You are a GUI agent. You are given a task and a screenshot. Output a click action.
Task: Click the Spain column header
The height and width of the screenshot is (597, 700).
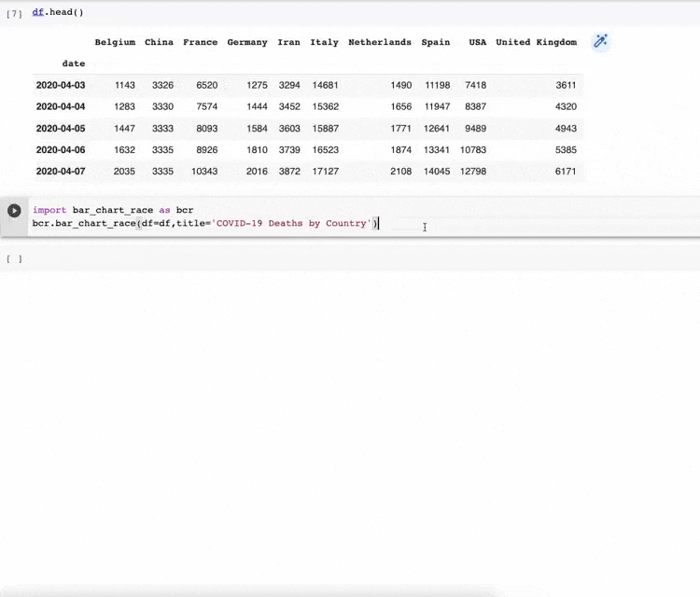(435, 42)
